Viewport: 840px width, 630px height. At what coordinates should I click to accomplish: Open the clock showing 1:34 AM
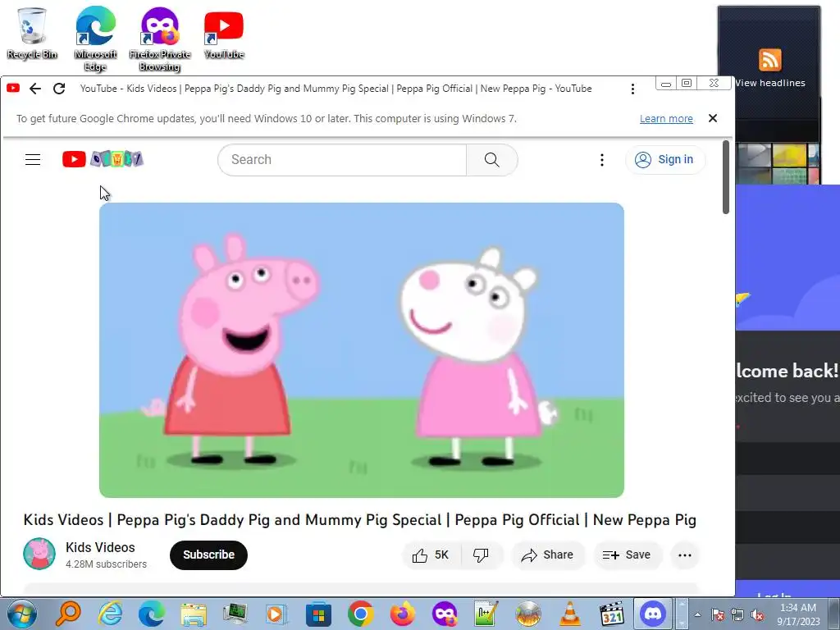pyautogui.click(x=798, y=614)
